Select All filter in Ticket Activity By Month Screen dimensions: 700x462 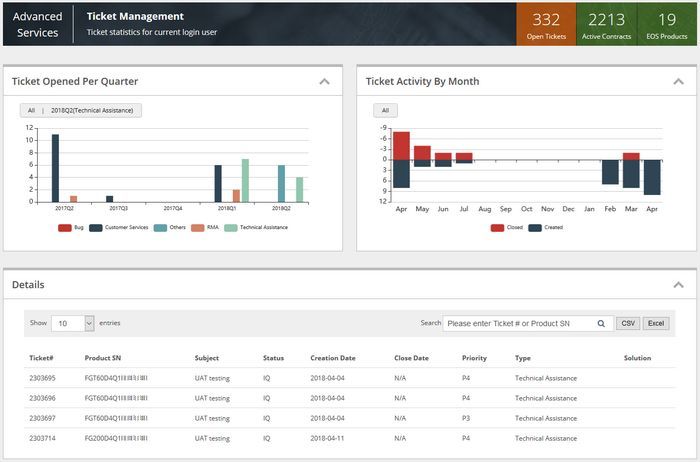click(385, 110)
